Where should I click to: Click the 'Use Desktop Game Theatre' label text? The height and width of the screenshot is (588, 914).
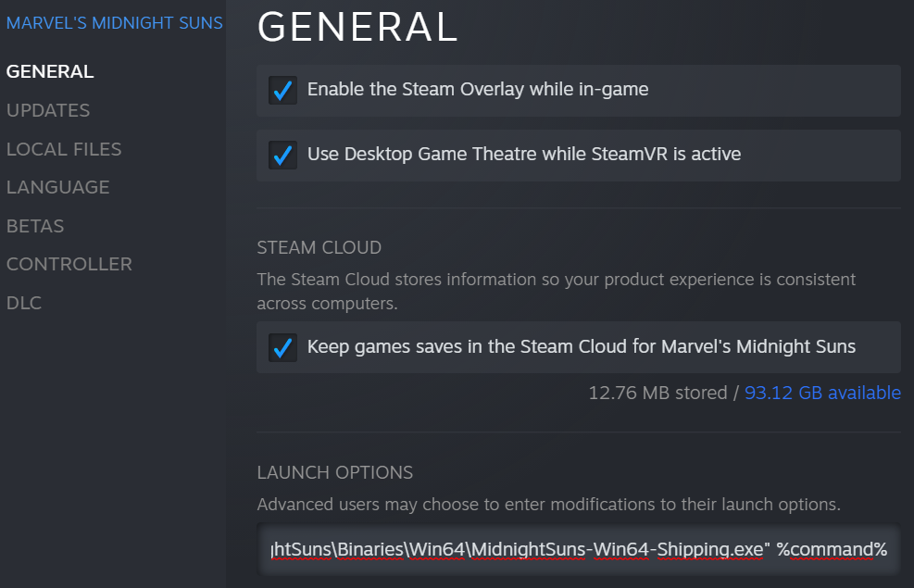click(x=524, y=155)
